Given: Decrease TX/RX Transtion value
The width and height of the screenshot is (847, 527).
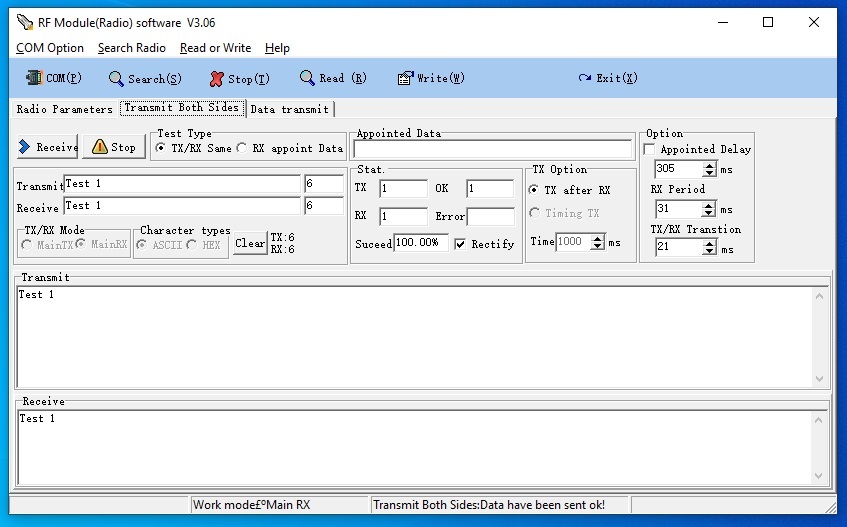Looking at the screenshot, I should [709, 252].
